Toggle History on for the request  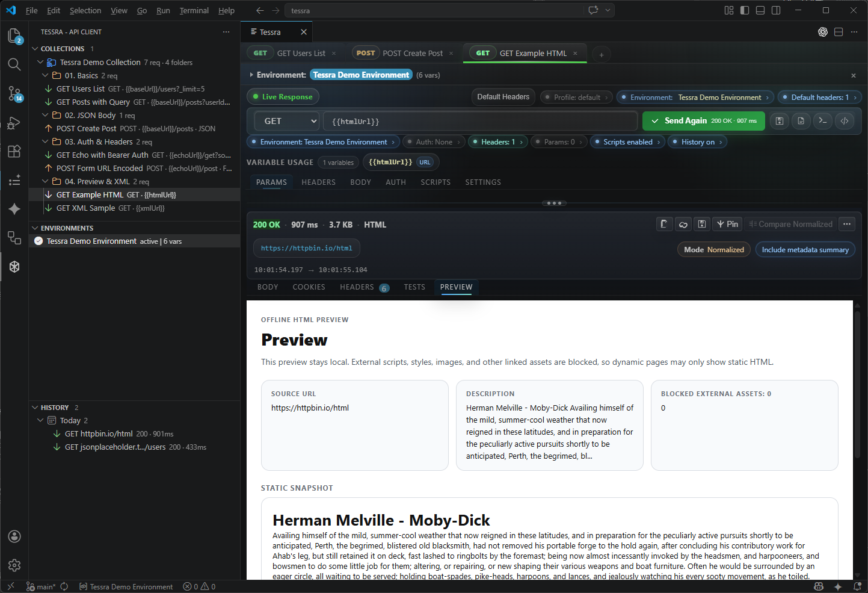click(697, 141)
